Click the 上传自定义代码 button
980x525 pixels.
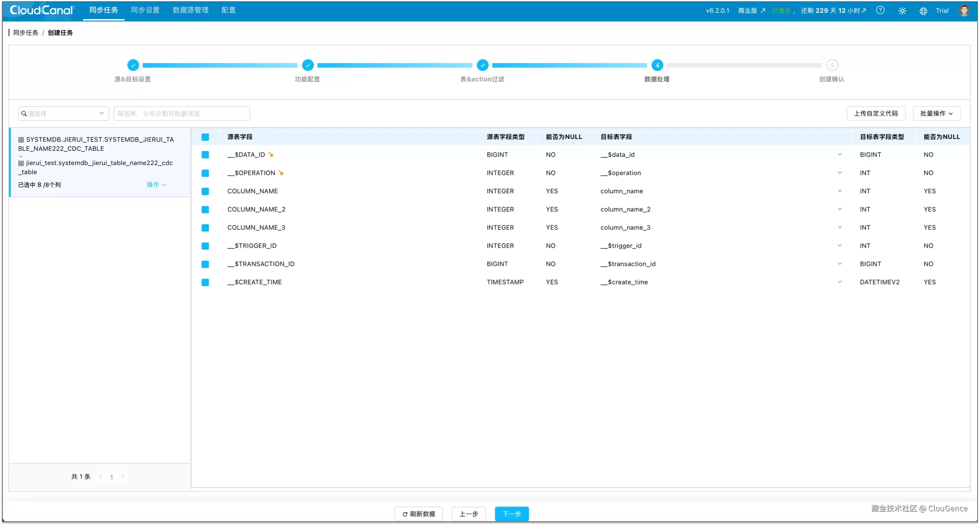tap(876, 113)
